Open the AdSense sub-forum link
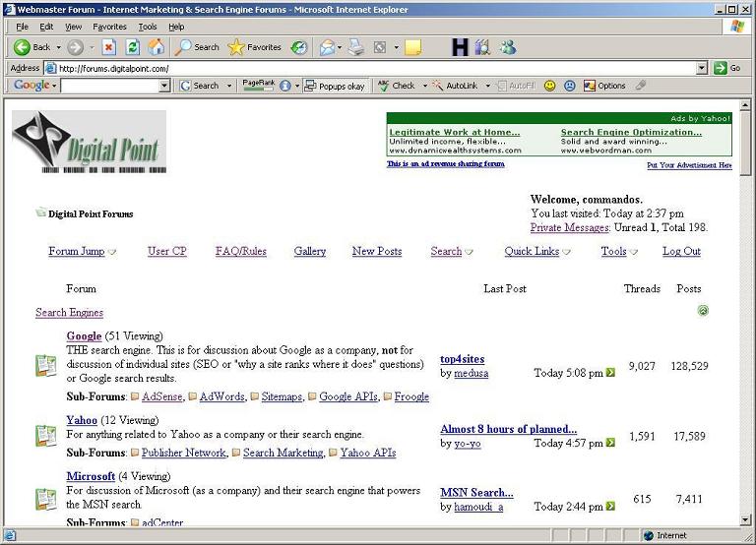Viewport: 756px width, 545px height. (162, 396)
